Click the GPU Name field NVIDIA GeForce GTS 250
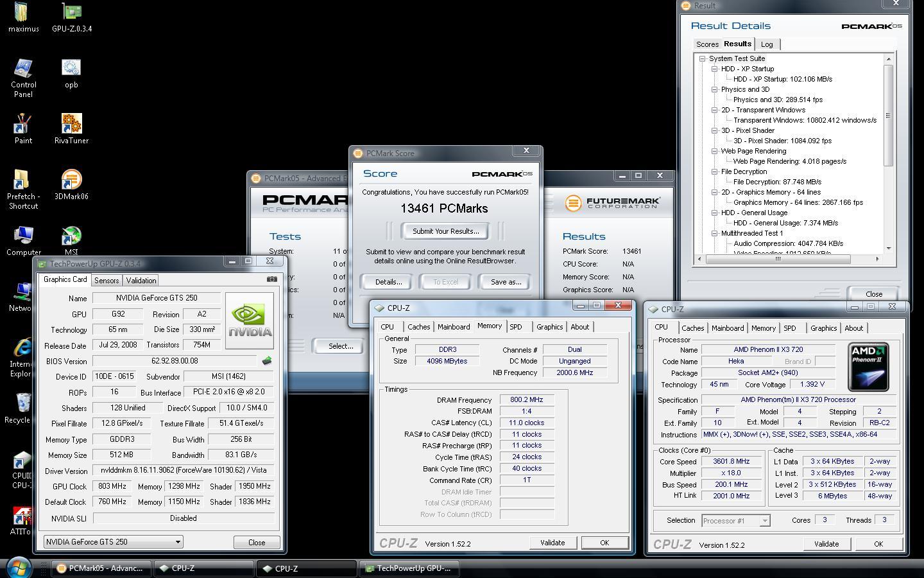The image size is (924, 578). pyautogui.click(x=157, y=298)
